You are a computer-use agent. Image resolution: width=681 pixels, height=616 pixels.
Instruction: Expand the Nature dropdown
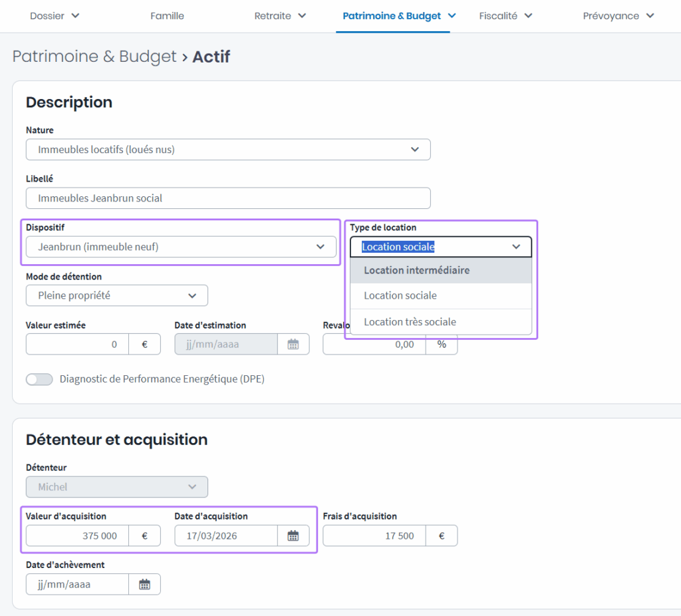(228, 150)
